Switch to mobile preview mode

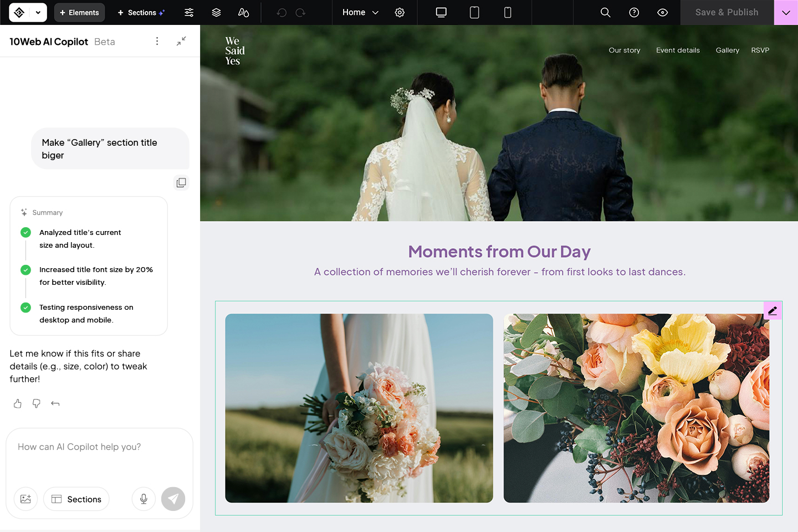pos(507,12)
